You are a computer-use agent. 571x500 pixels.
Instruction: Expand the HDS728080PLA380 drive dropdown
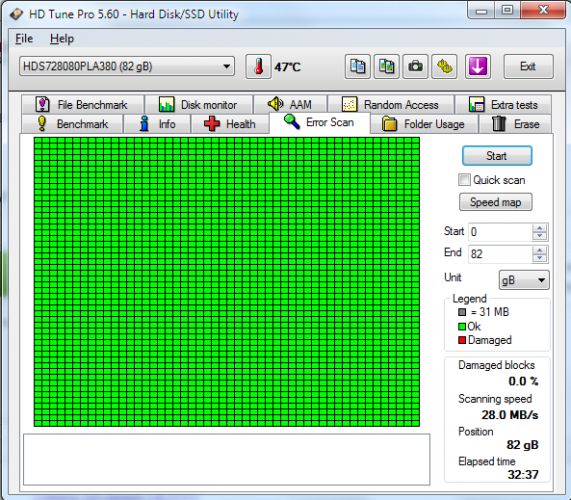tap(127, 66)
